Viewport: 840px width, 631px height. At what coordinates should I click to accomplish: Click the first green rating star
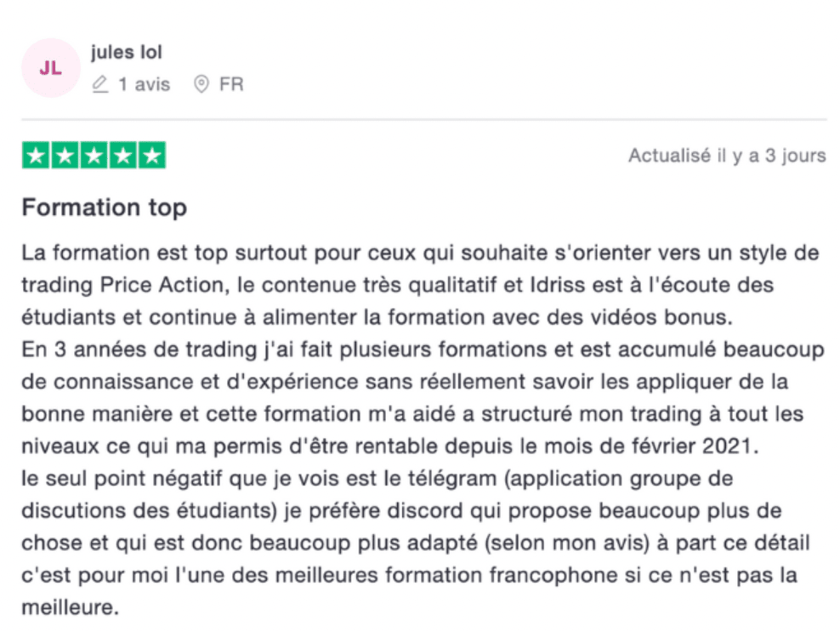click(x=36, y=156)
